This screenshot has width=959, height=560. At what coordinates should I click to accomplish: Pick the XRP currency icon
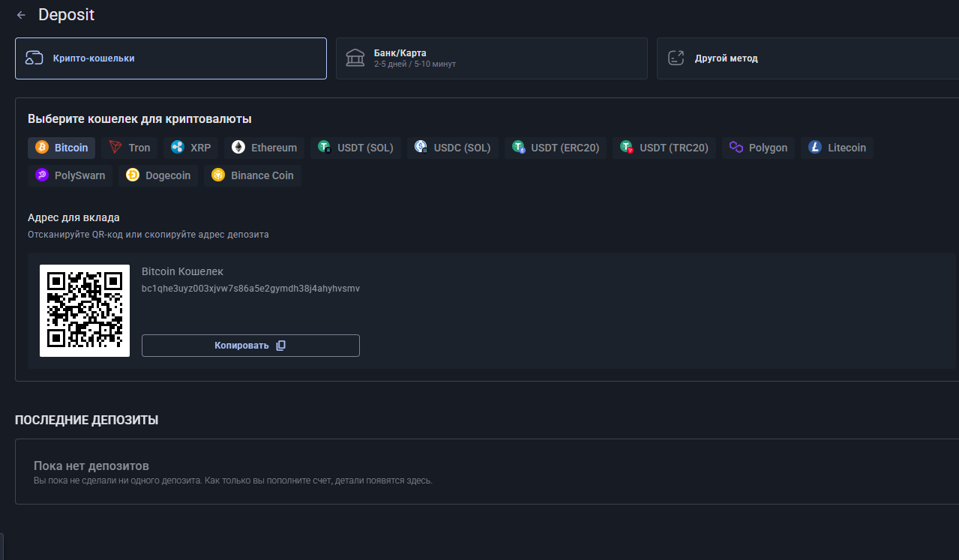pos(178,148)
